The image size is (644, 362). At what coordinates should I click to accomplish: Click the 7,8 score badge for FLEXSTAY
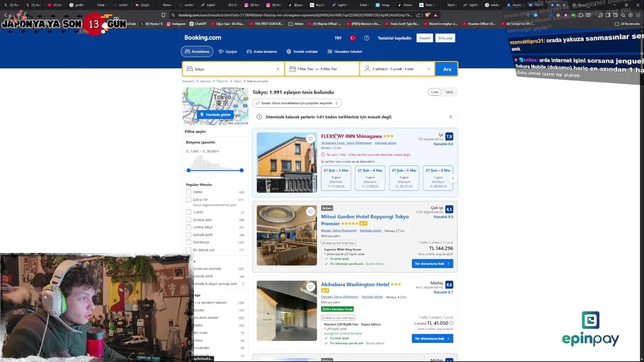(449, 136)
